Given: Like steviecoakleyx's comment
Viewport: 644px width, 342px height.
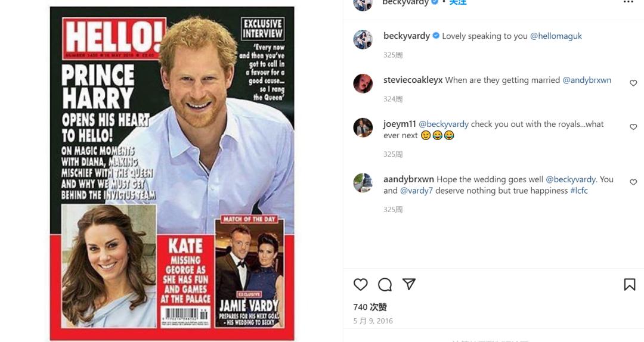Looking at the screenshot, I should click(x=633, y=83).
